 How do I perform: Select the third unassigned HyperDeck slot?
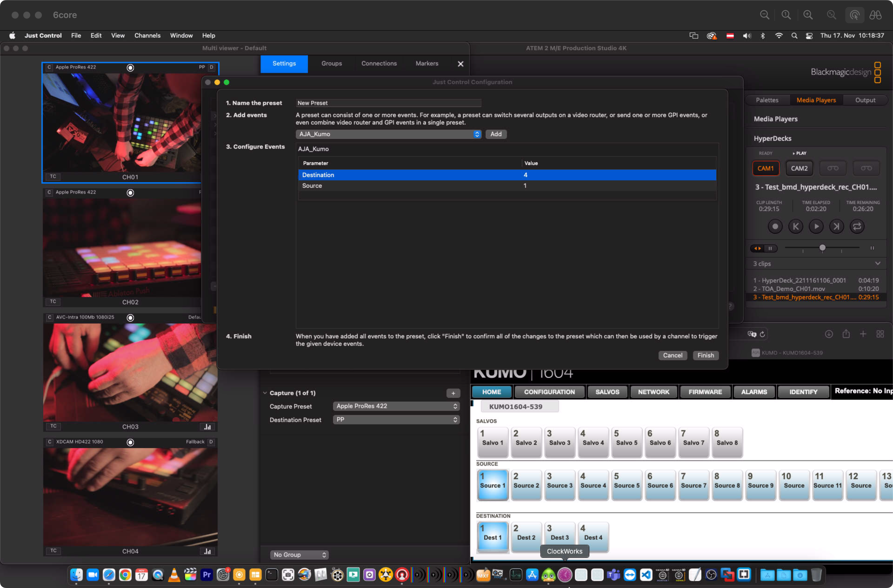[833, 168]
